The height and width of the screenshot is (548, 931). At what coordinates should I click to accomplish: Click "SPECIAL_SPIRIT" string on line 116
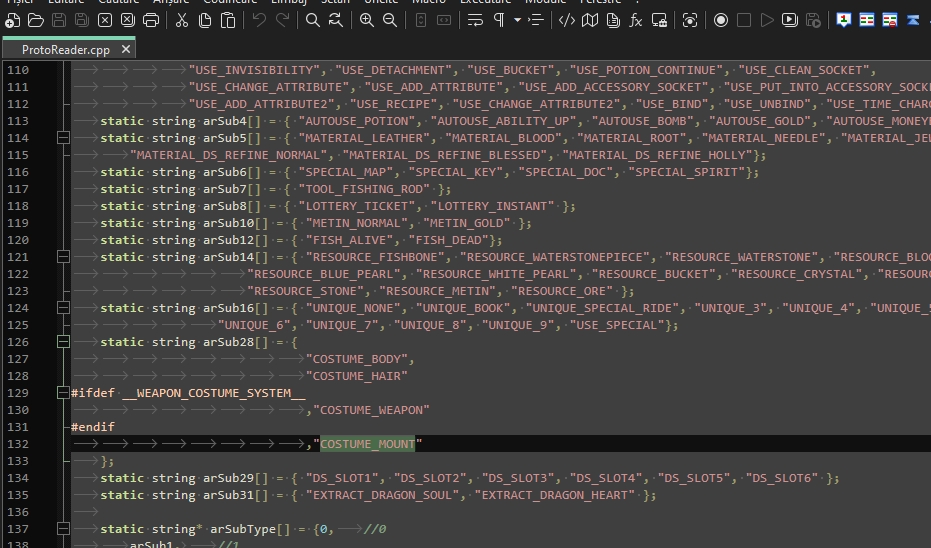[x=687, y=172]
